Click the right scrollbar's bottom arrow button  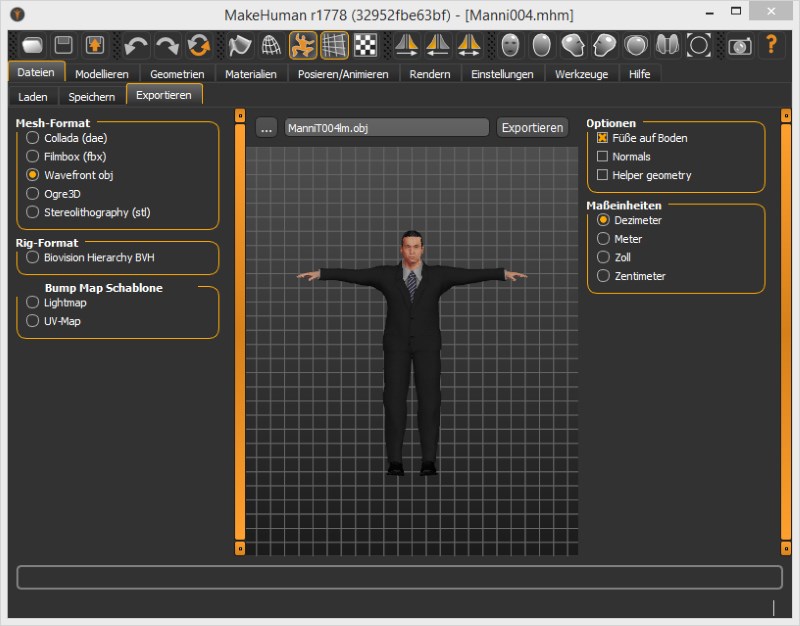[786, 548]
